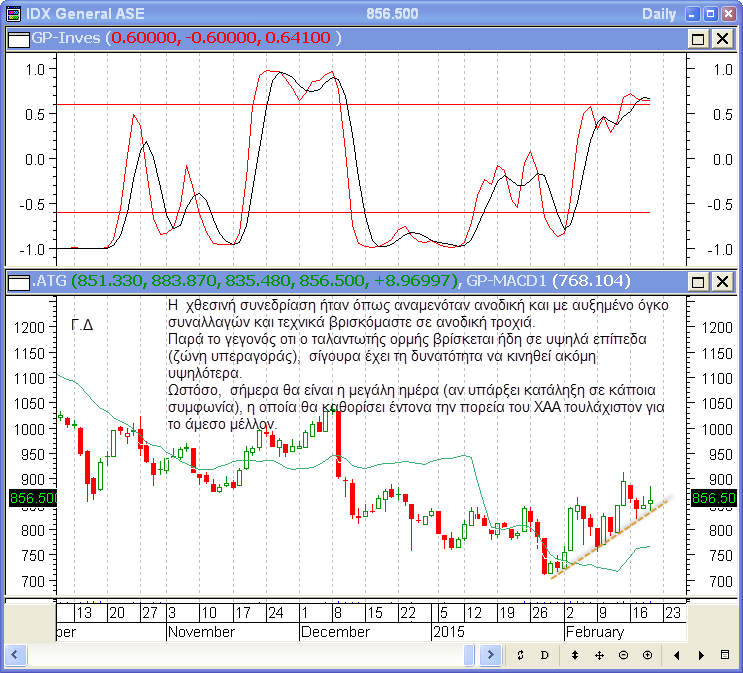
Task: Close the GP-Inves indicator pane
Action: [x=722, y=39]
